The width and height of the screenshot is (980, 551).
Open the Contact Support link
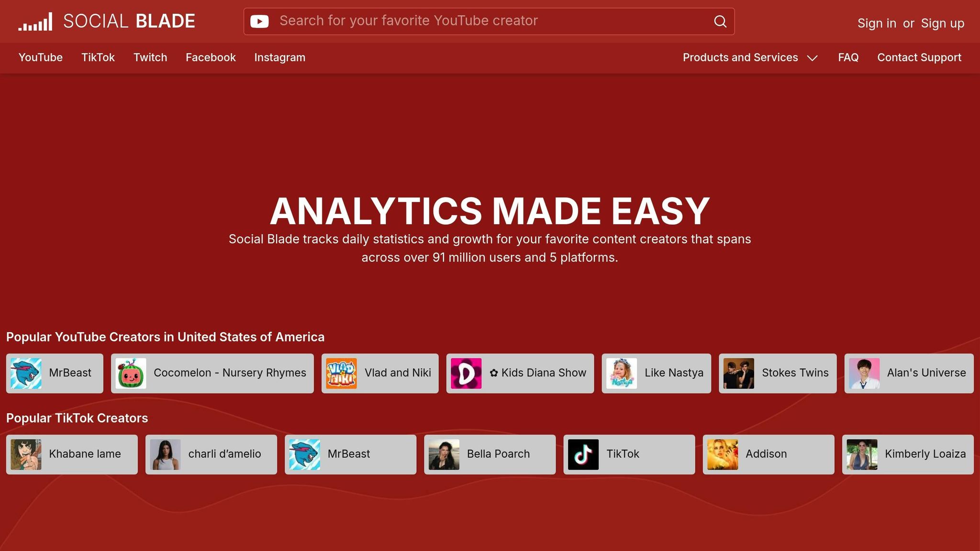[x=919, y=57]
